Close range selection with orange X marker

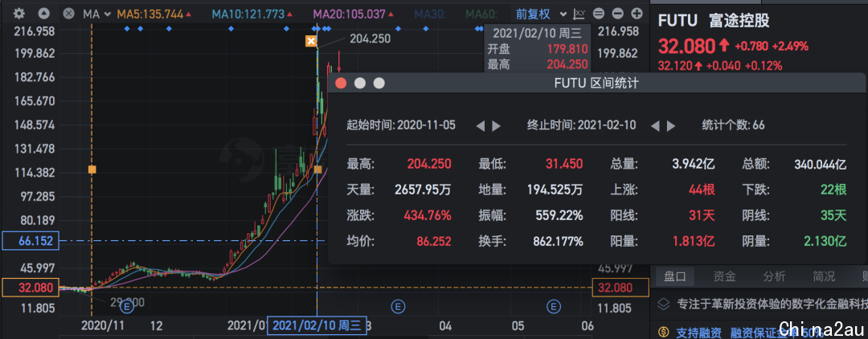[x=310, y=41]
